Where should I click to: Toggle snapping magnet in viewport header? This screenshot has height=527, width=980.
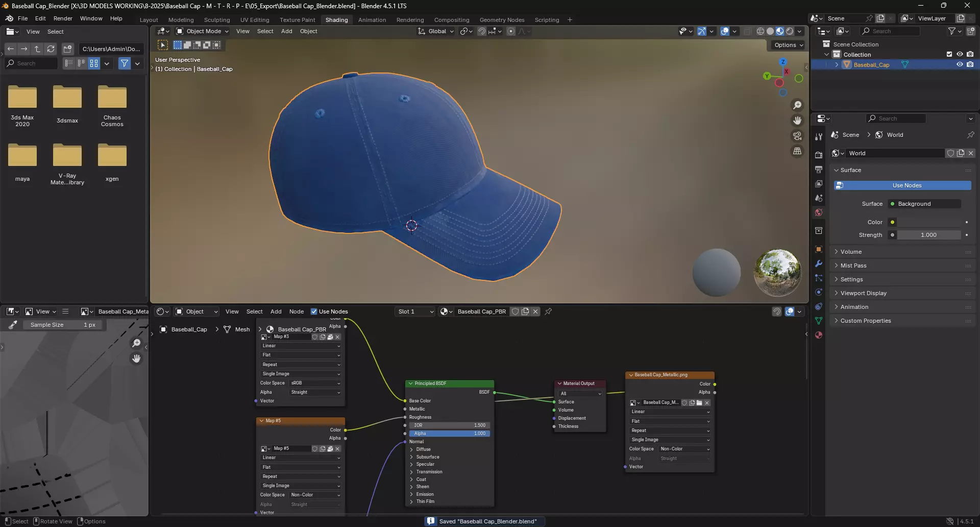482,31
